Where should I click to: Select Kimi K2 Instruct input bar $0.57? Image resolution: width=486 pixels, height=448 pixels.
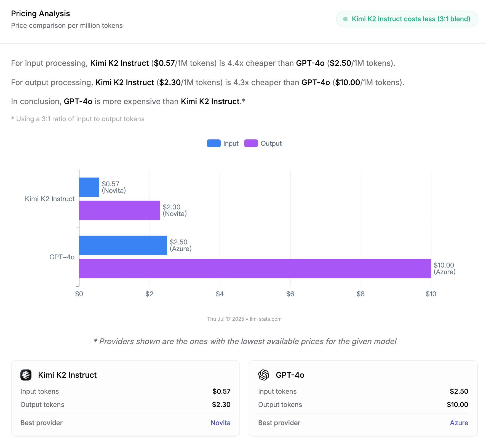pyautogui.click(x=89, y=187)
